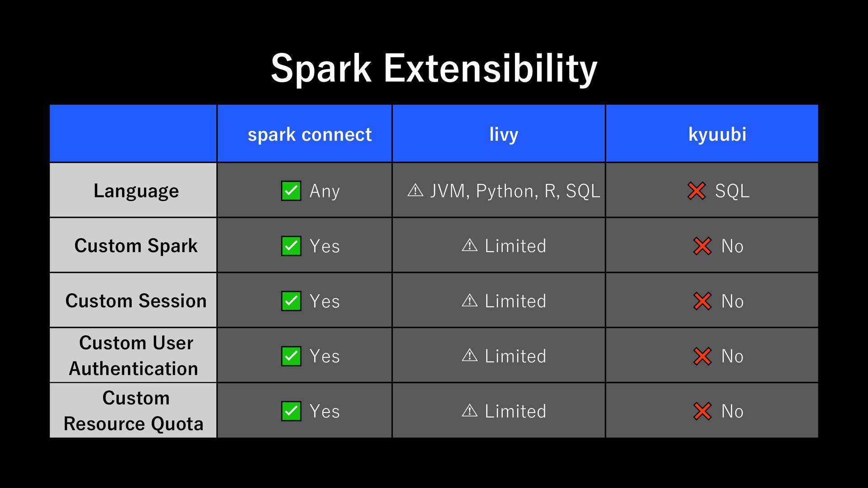Select the spark connect column header

[x=305, y=134]
